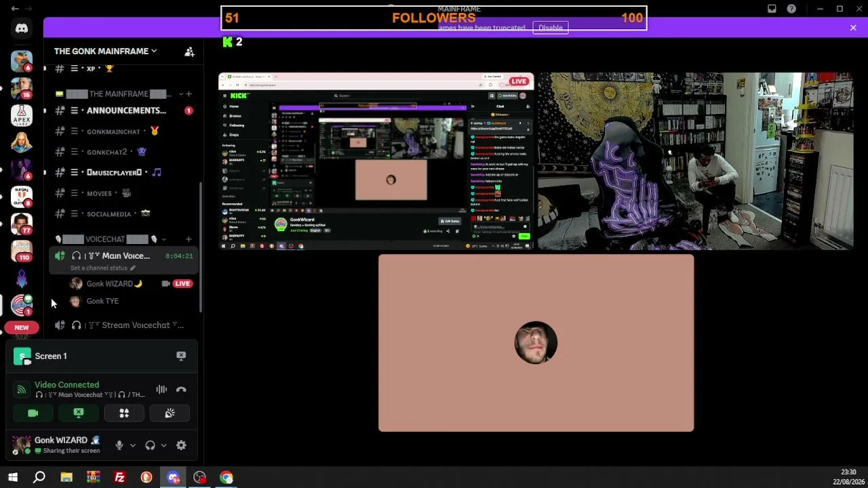The height and width of the screenshot is (488, 868).
Task: Open Discord user settings gear
Action: point(181,445)
